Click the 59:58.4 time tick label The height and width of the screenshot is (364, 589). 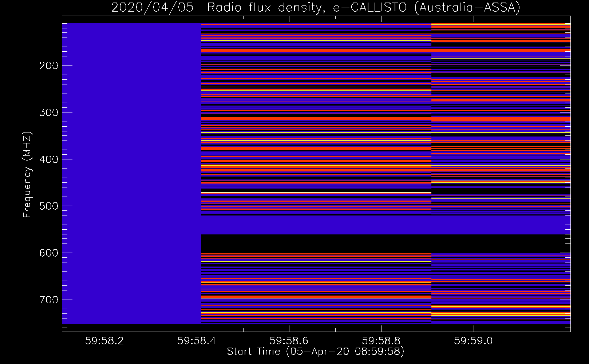pyautogui.click(x=197, y=341)
